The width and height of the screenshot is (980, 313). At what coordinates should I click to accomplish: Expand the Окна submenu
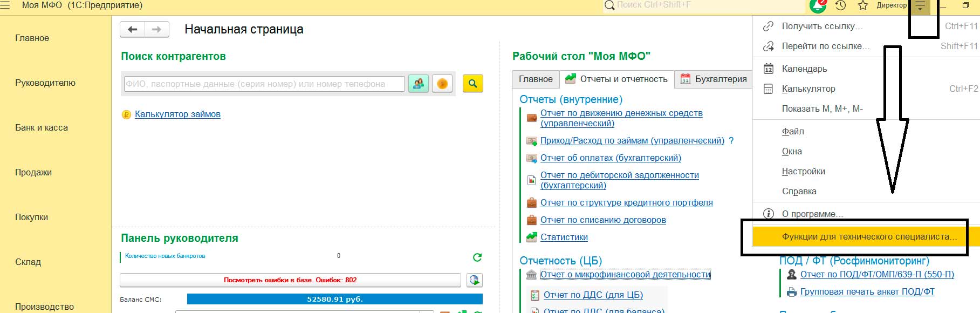[x=866, y=151]
